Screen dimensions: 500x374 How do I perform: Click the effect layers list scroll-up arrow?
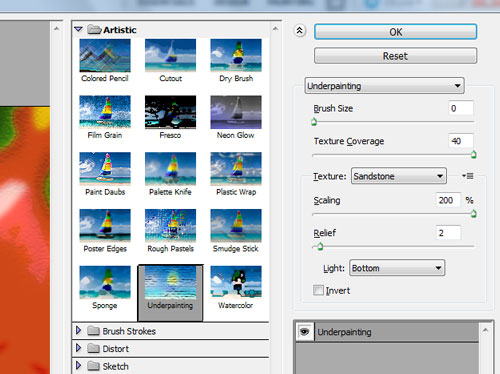coord(485,330)
